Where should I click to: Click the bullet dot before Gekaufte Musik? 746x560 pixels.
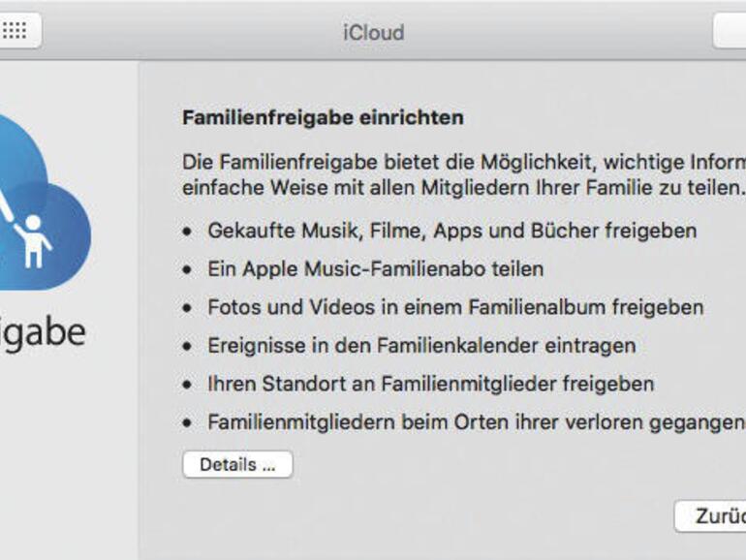188,233
